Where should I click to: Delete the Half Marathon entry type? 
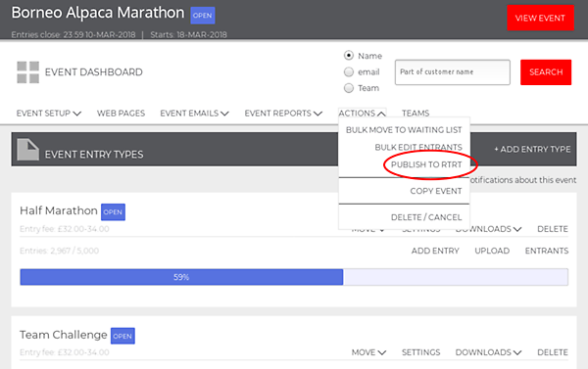pyautogui.click(x=553, y=229)
